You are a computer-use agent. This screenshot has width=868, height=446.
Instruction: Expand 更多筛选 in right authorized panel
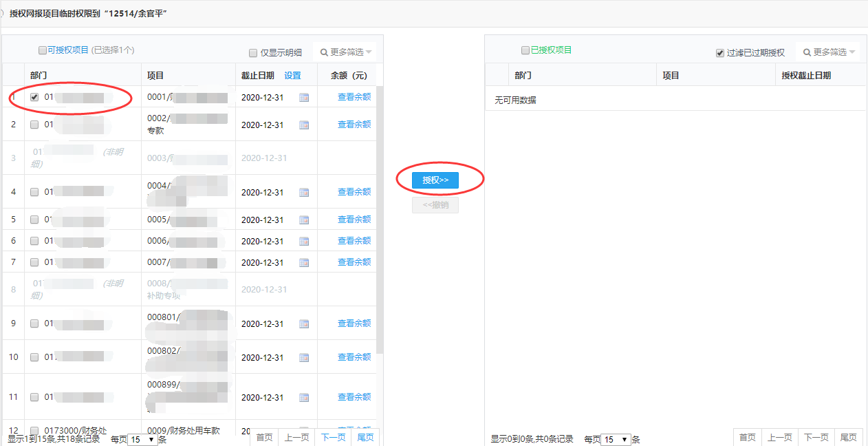coord(829,52)
